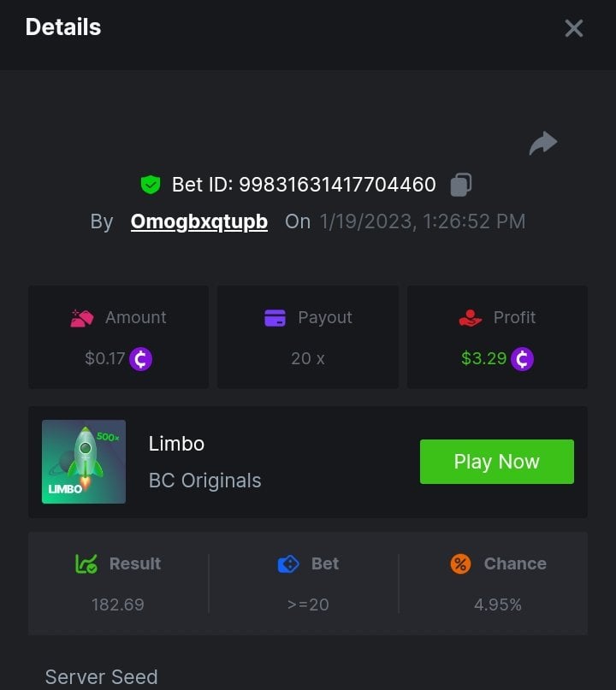The height and width of the screenshot is (690, 616).
Task: Click the Payout card icon
Action: coord(275,317)
